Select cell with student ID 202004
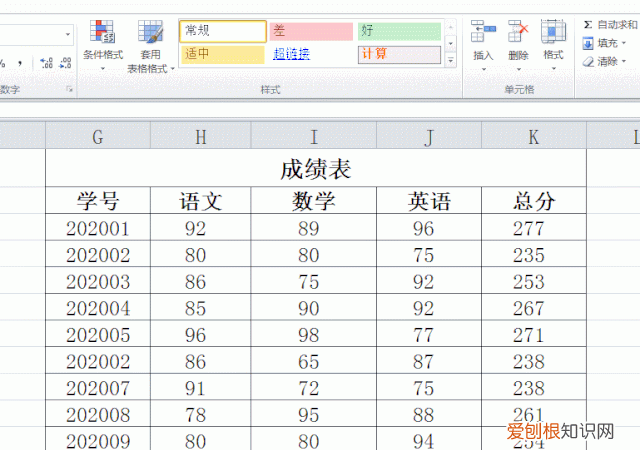 98,307
